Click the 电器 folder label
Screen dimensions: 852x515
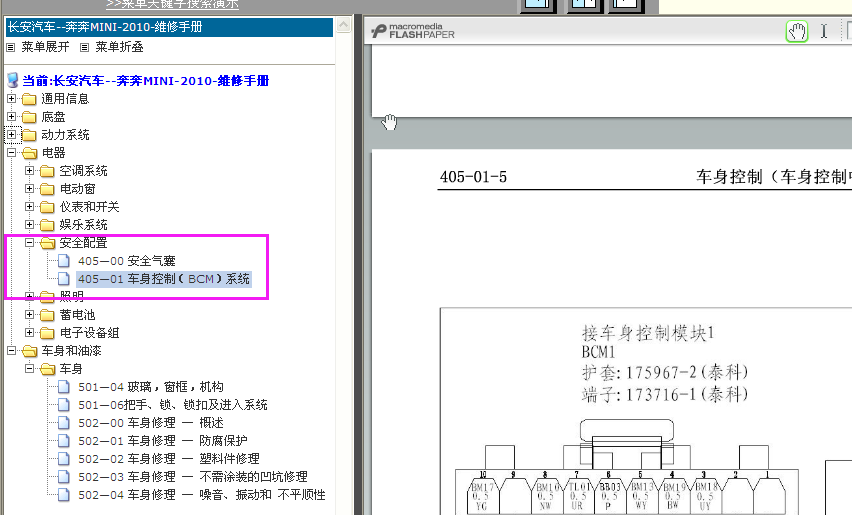[53, 153]
